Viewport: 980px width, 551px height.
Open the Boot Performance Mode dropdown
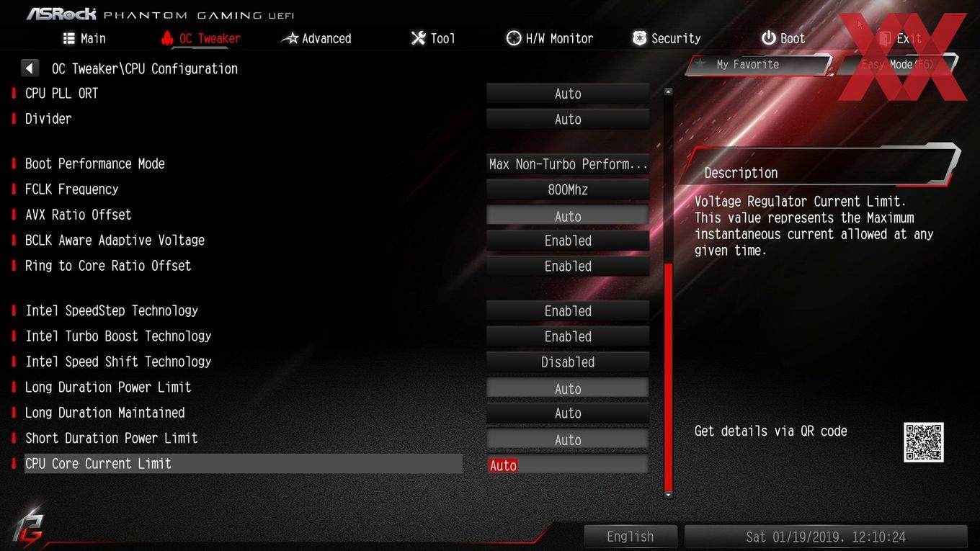568,164
